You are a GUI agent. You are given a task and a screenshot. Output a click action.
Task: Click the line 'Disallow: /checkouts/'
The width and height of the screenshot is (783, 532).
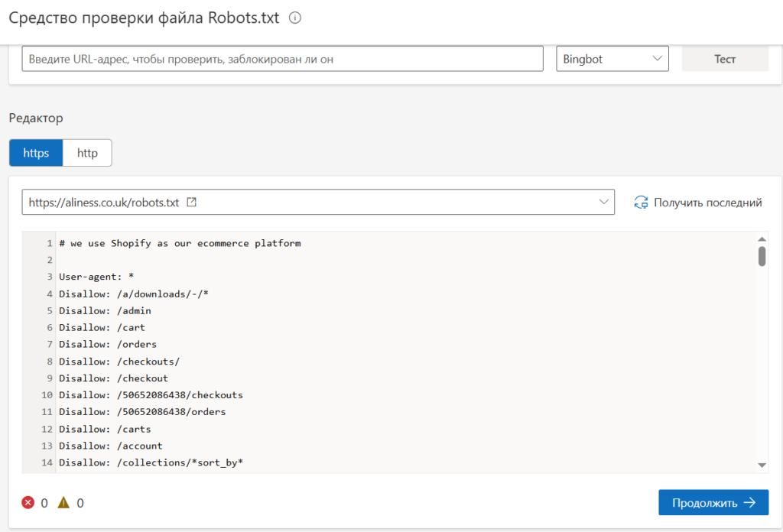tap(119, 361)
